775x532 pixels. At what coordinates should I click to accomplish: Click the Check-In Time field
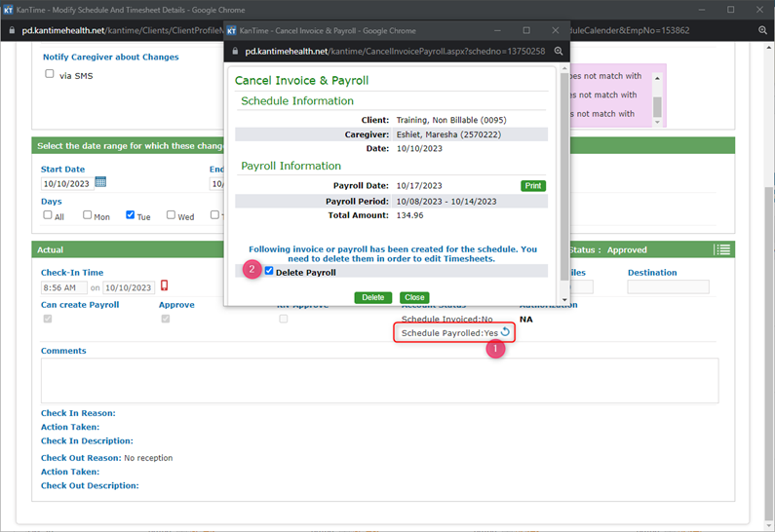64,287
